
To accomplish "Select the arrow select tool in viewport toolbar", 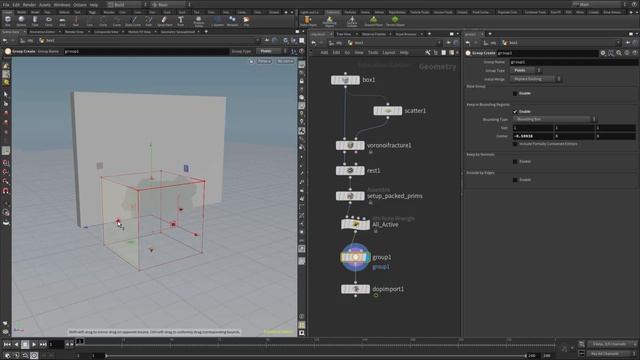I will point(6,94).
